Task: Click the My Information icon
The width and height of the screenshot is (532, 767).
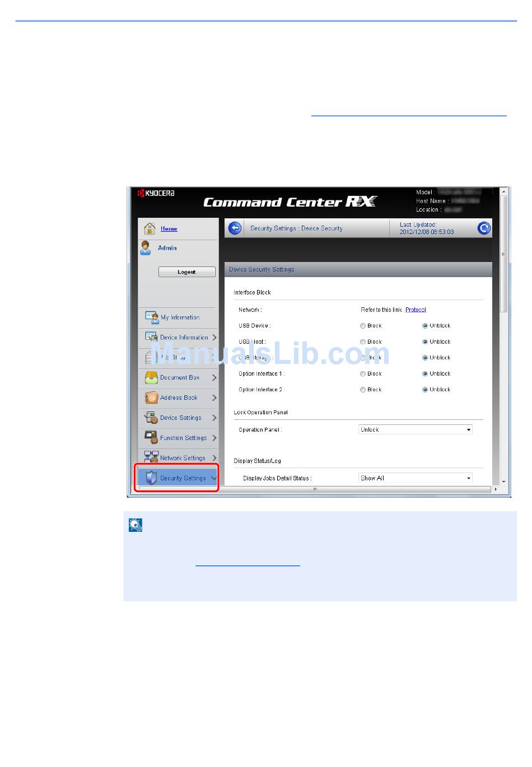Action: tap(152, 317)
